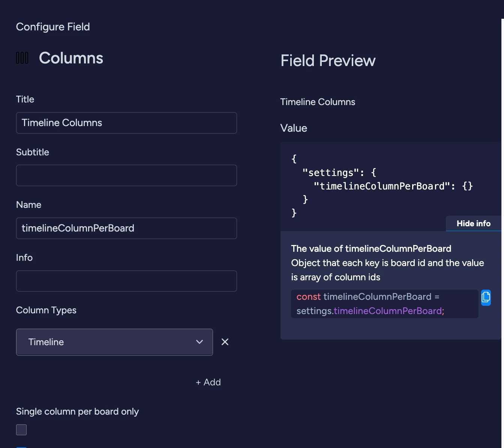Screen dimensions: 504x448
Task: Click the Columns field type icon
Action: [22, 58]
